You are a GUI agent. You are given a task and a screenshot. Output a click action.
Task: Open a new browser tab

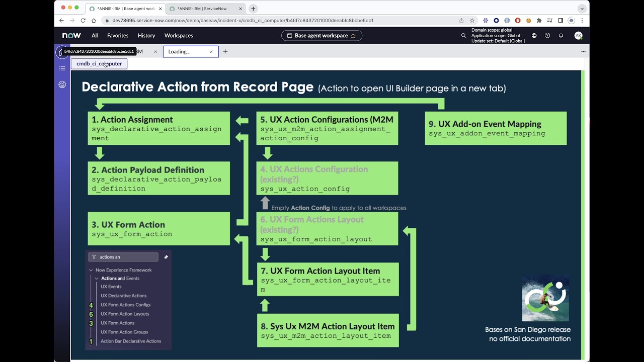tap(253, 9)
